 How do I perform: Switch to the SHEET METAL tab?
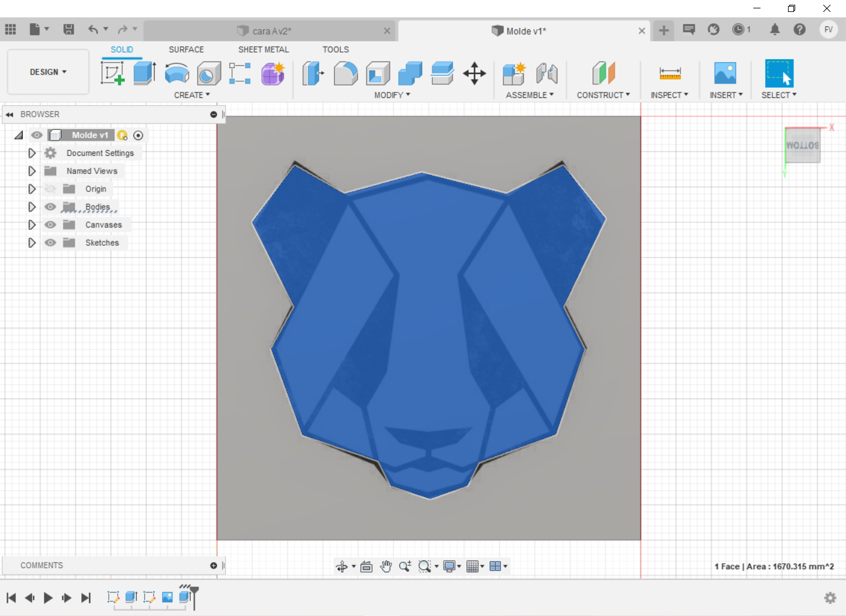point(264,50)
